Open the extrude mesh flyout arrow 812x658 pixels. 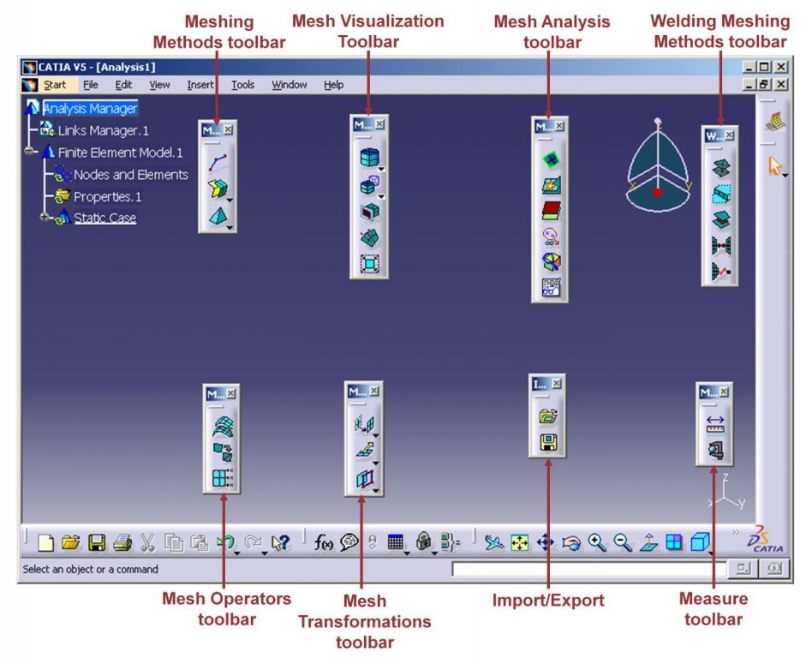[376, 464]
